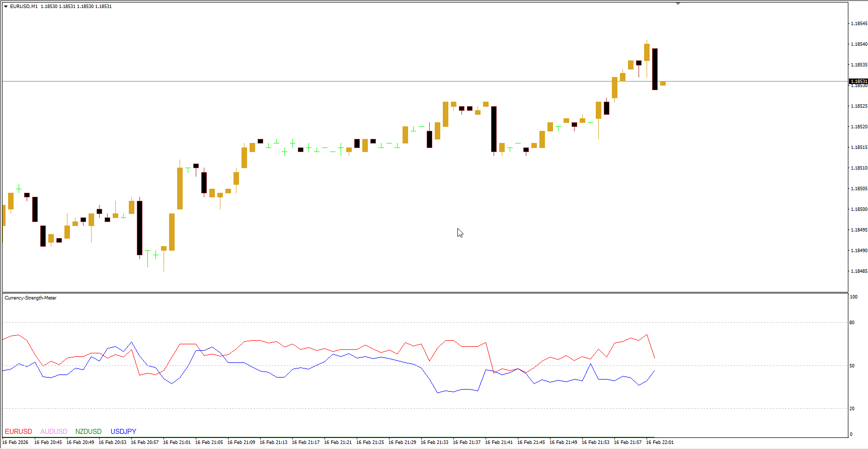
Task: Click the 16 Feb 2026 date label
Action: click(x=16, y=442)
